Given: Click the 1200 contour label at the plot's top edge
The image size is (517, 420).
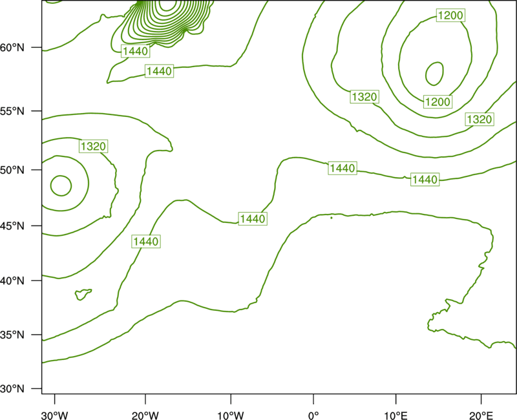Looking at the screenshot, I should coord(450,15).
